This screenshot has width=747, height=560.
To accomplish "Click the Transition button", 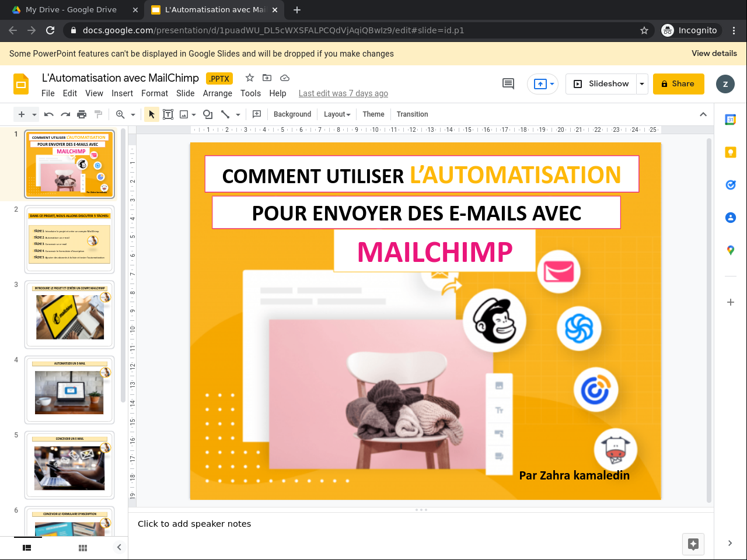I will (413, 114).
